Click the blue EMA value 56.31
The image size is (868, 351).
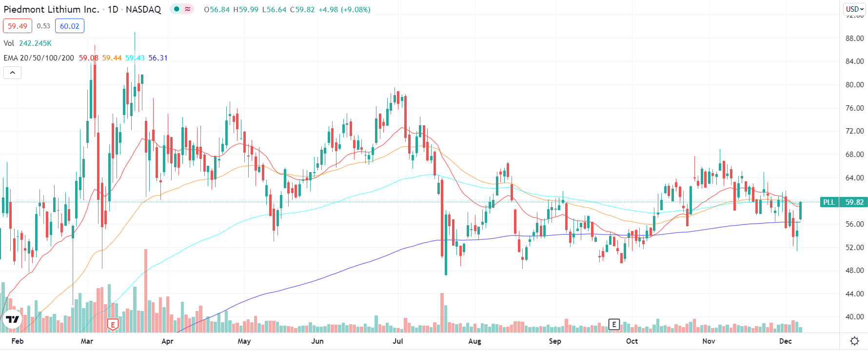[158, 58]
